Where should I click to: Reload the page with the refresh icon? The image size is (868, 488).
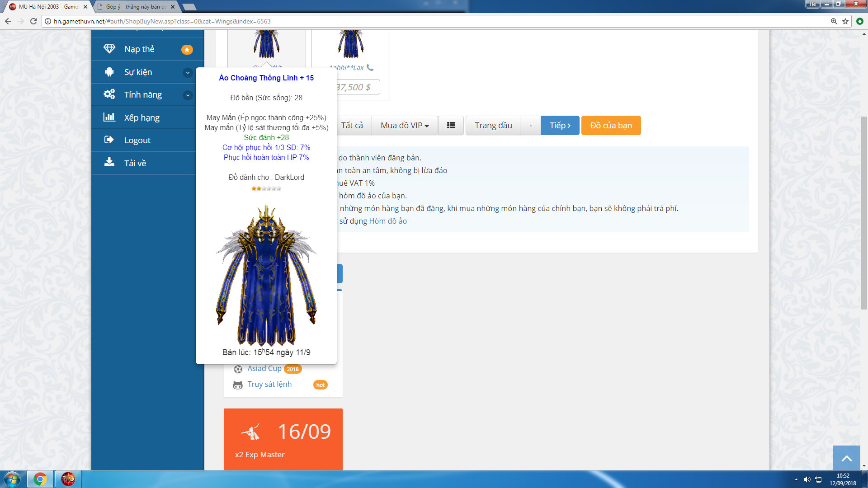(33, 21)
